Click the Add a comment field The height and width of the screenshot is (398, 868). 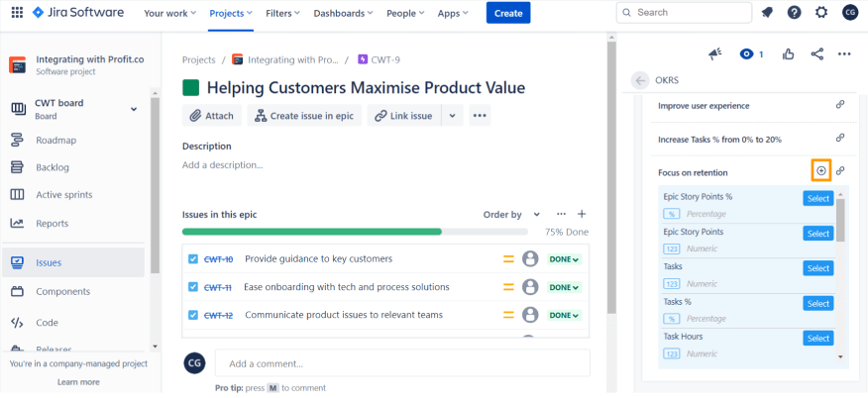tap(402, 363)
